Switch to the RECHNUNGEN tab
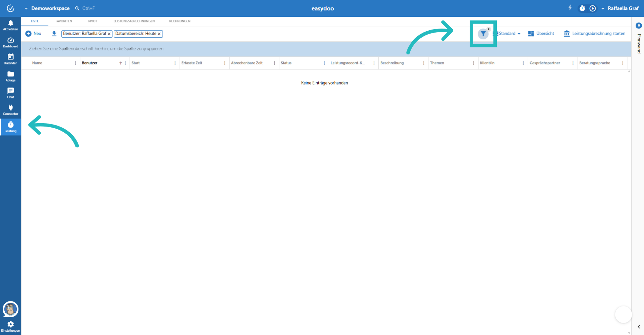Screen dimensions: 644x335 (x=180, y=21)
